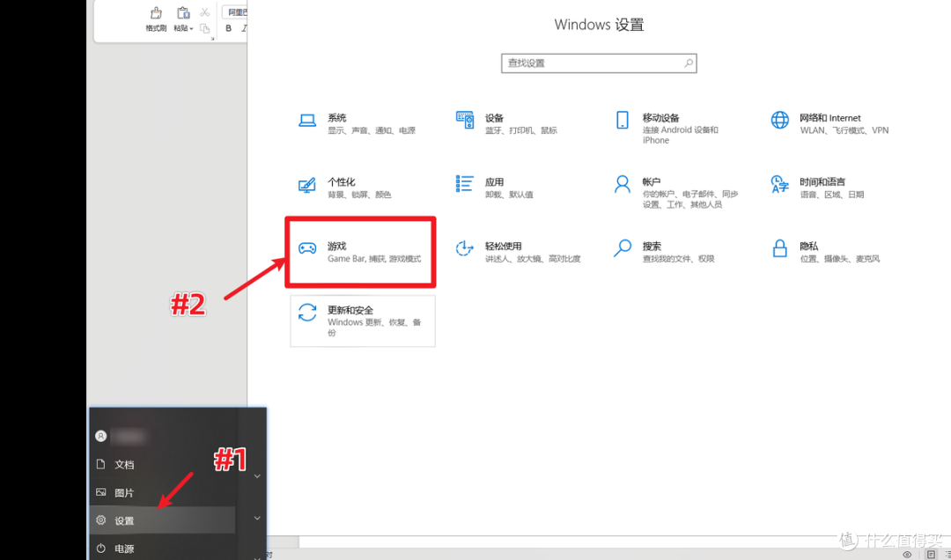The image size is (951, 560).
Task: Open 时间和语言 settings
Action: [822, 182]
